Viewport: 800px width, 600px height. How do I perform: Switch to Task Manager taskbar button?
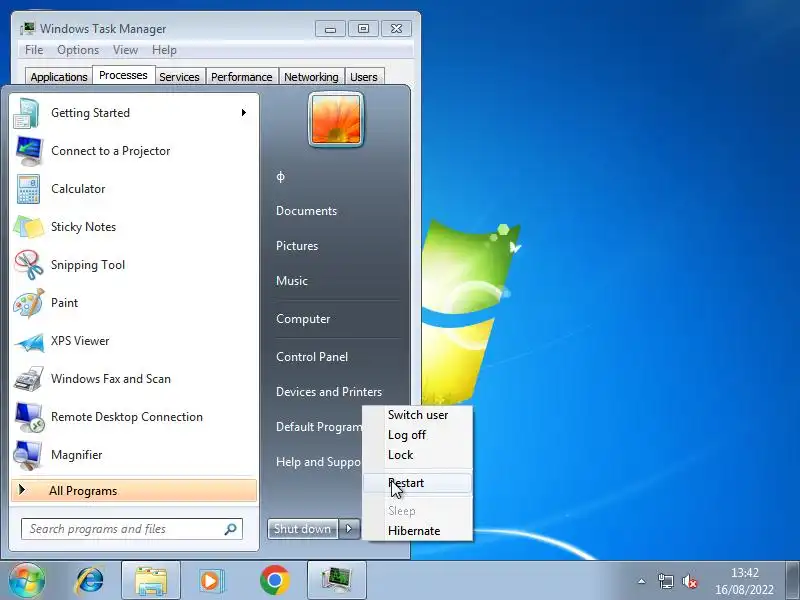pyautogui.click(x=336, y=581)
